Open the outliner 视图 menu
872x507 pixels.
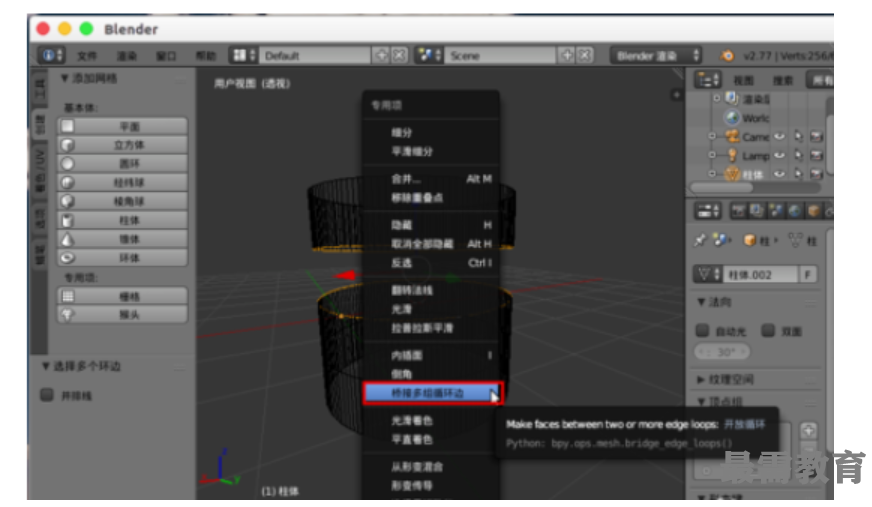[x=744, y=81]
